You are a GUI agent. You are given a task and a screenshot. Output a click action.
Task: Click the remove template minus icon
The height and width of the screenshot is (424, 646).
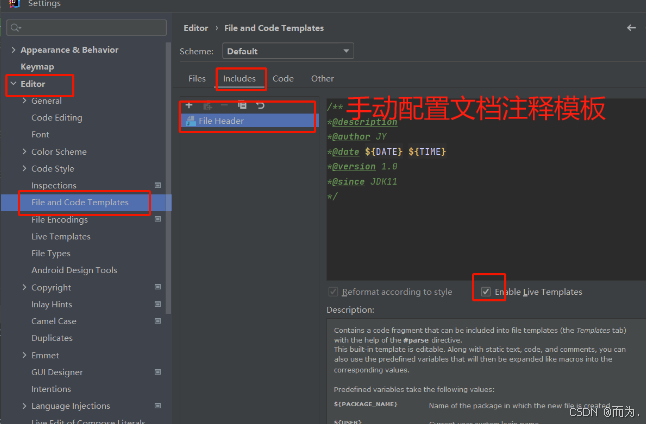[225, 105]
